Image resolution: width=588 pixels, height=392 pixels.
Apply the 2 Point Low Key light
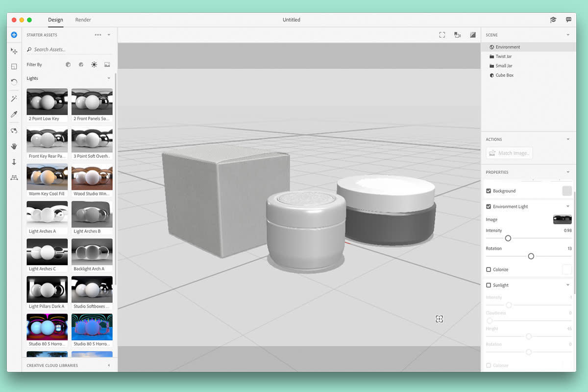tap(47, 105)
